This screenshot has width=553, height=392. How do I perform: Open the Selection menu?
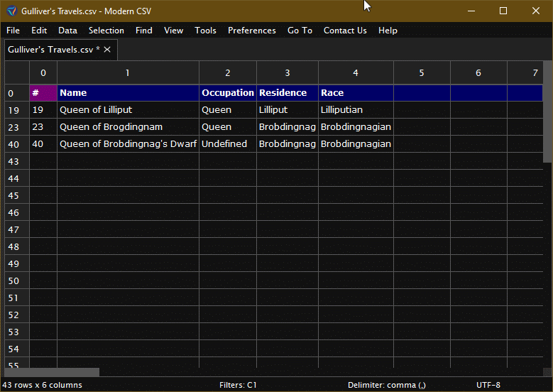(x=106, y=31)
